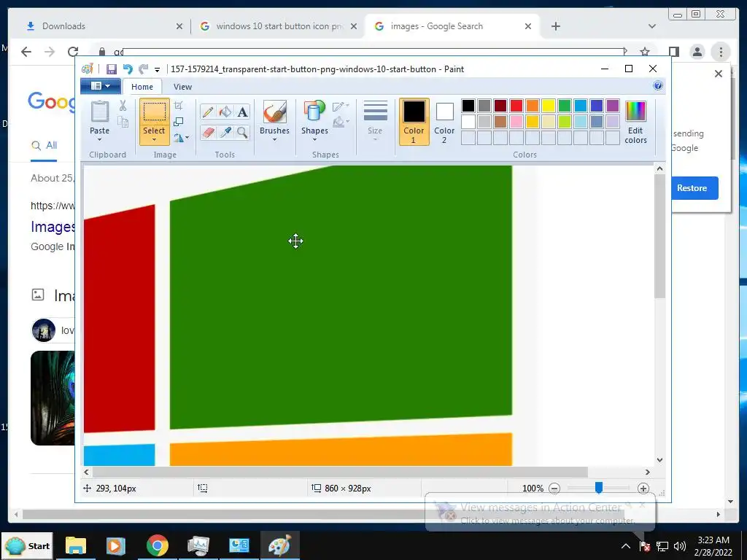Open the shape Outline dropdown
Image resolution: width=747 pixels, height=560 pixels.
point(341,106)
